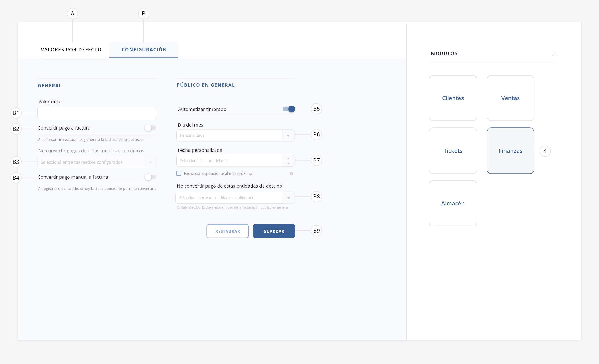Toggle Convertir pago a factura switch
599x364 pixels.
tap(150, 128)
